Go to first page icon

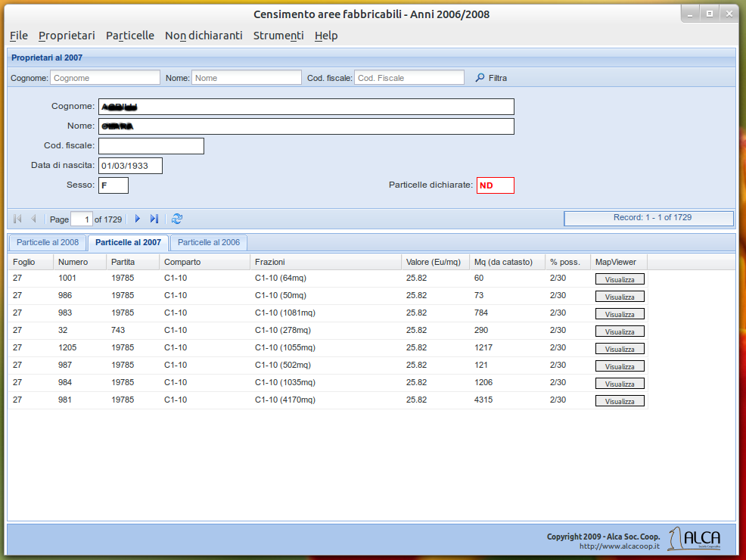pos(17,219)
